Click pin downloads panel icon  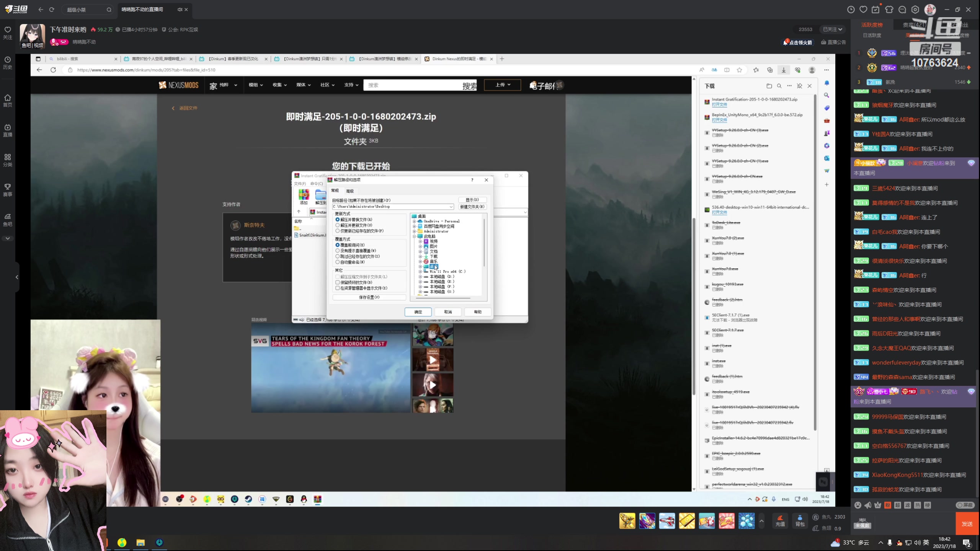click(x=799, y=86)
